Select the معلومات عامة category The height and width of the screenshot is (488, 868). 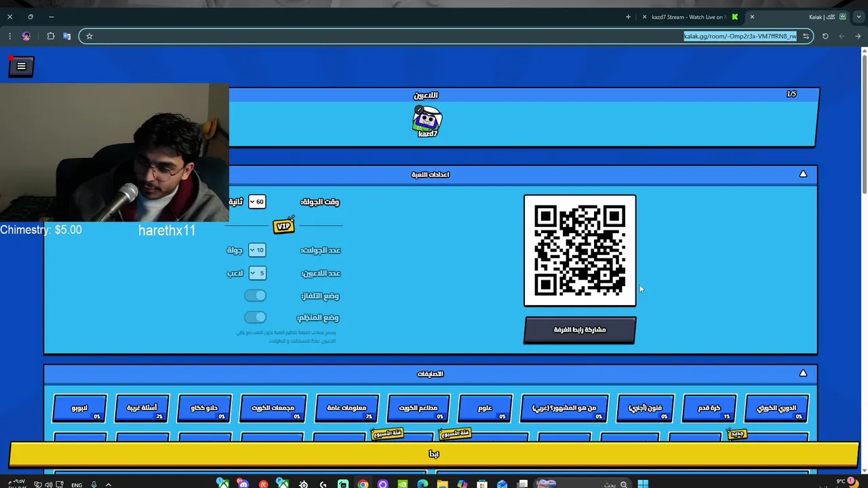[347, 408]
